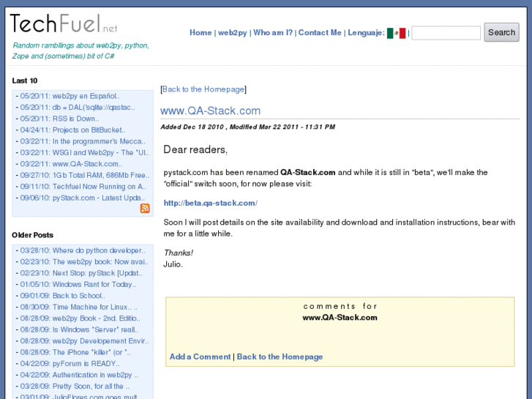Screen dimensions: 532x399
Task: Click Add a Comment
Action: point(201,357)
